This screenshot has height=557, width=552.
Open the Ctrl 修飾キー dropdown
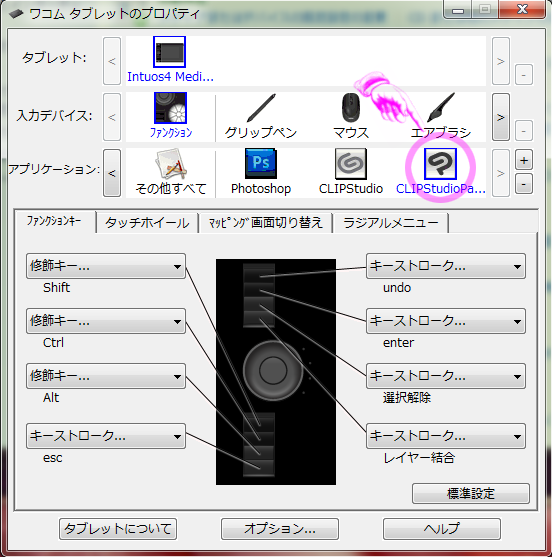(106, 321)
